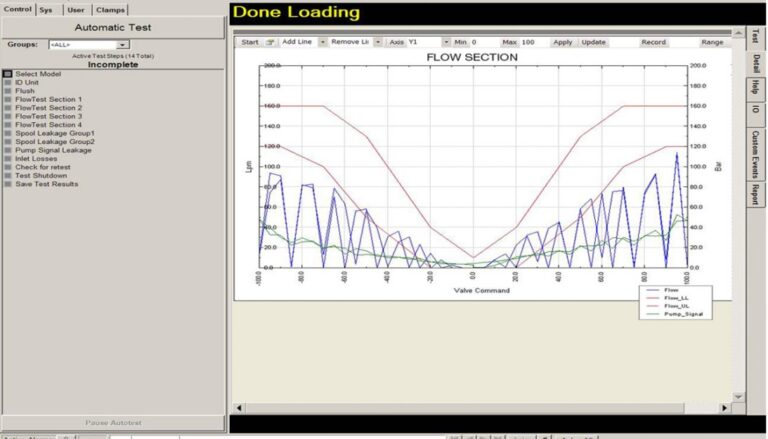Click the Min value input field
The image size is (768, 439).
tap(484, 42)
